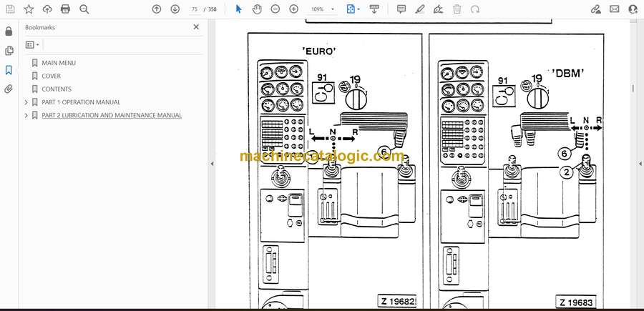
Task: Open the find text search tool
Action: tap(84, 9)
